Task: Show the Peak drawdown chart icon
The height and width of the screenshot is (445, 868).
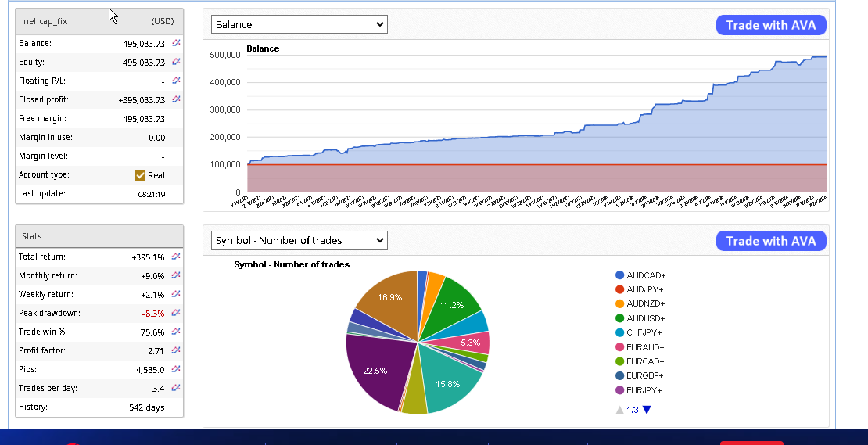Action: click(x=176, y=313)
